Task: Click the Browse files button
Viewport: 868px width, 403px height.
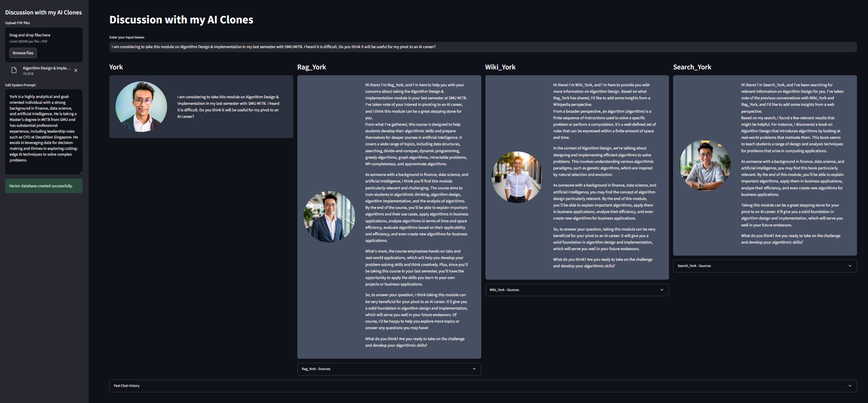Action: [x=23, y=53]
